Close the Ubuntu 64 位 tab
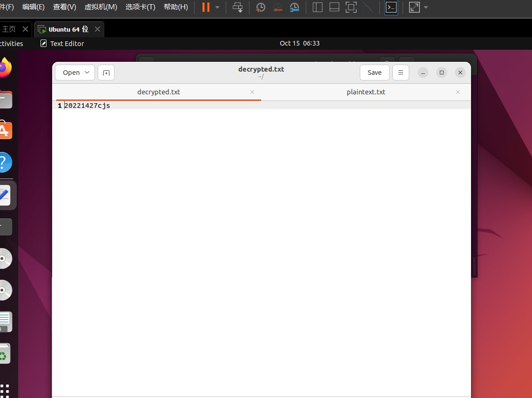Image resolution: width=532 pixels, height=398 pixels. point(97,29)
